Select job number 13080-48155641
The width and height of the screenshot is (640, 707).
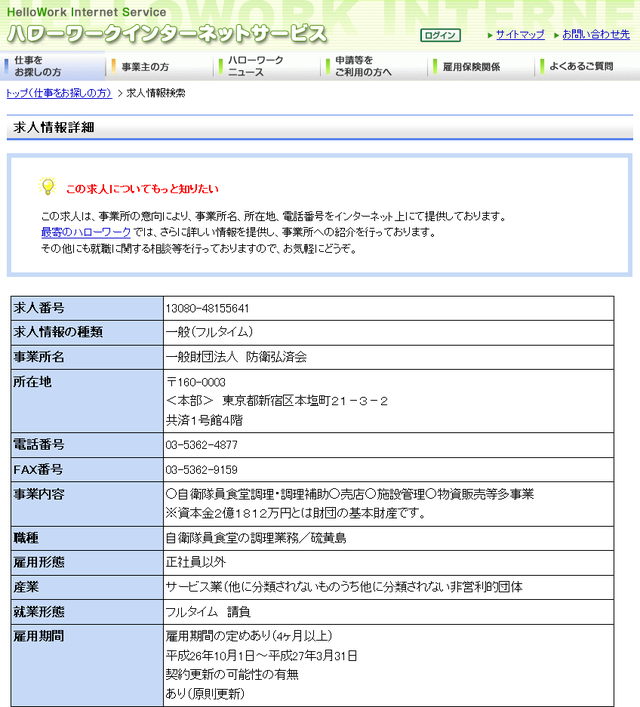pyautogui.click(x=207, y=308)
